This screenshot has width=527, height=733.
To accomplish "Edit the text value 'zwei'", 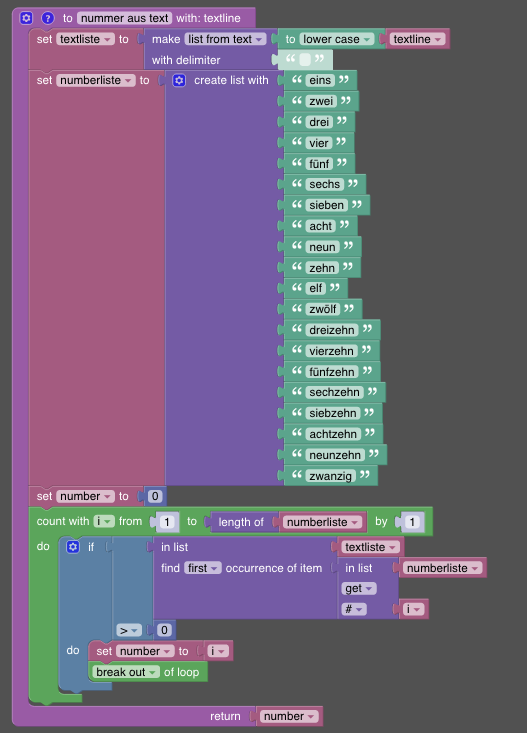I will [321, 101].
